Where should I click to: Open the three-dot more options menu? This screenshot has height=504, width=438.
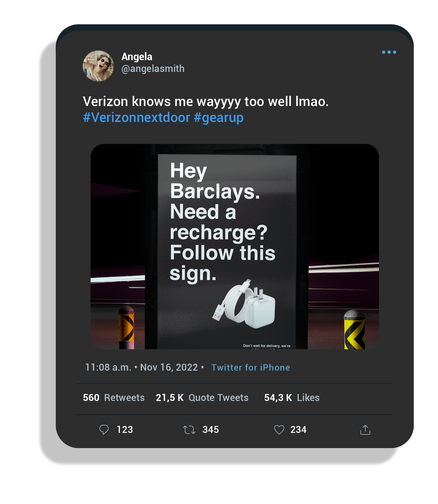click(389, 52)
